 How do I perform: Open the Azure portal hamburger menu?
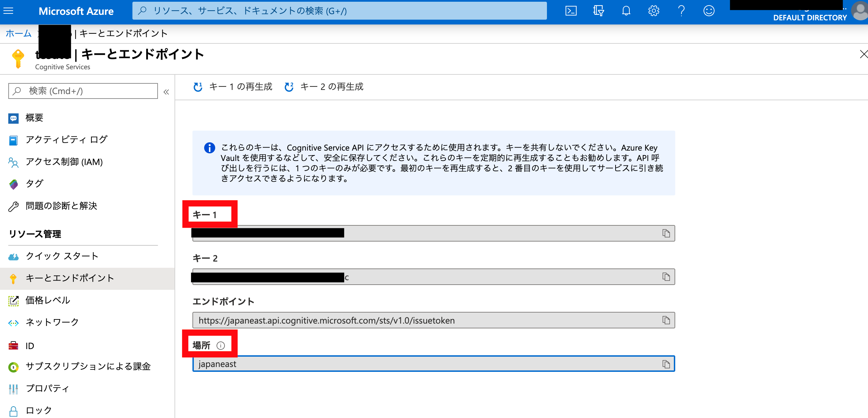(8, 11)
